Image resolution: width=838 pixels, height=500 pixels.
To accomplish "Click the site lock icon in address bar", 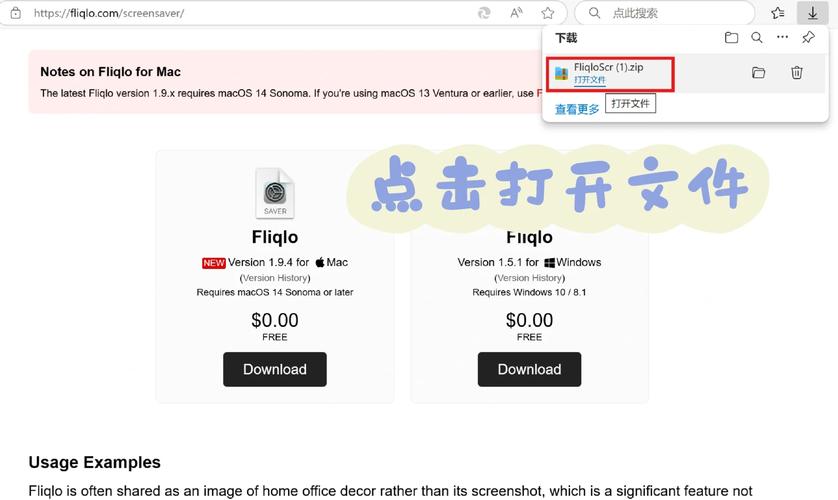I will click(15, 13).
